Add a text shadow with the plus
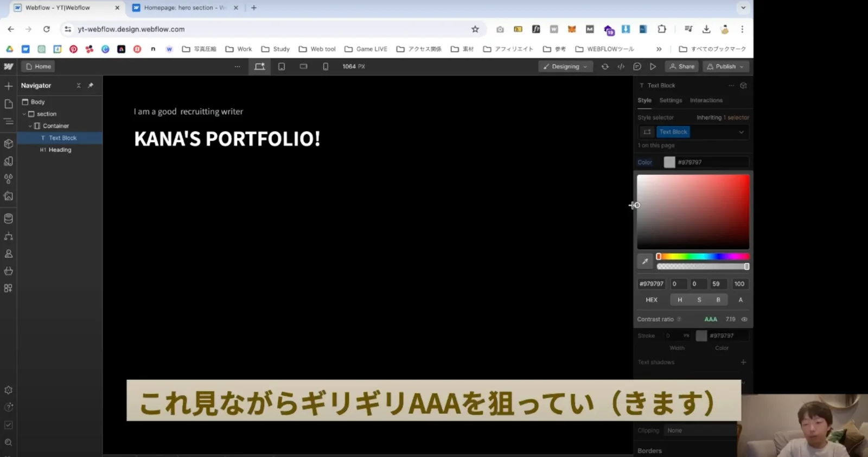This screenshot has height=457, width=868. pos(743,362)
